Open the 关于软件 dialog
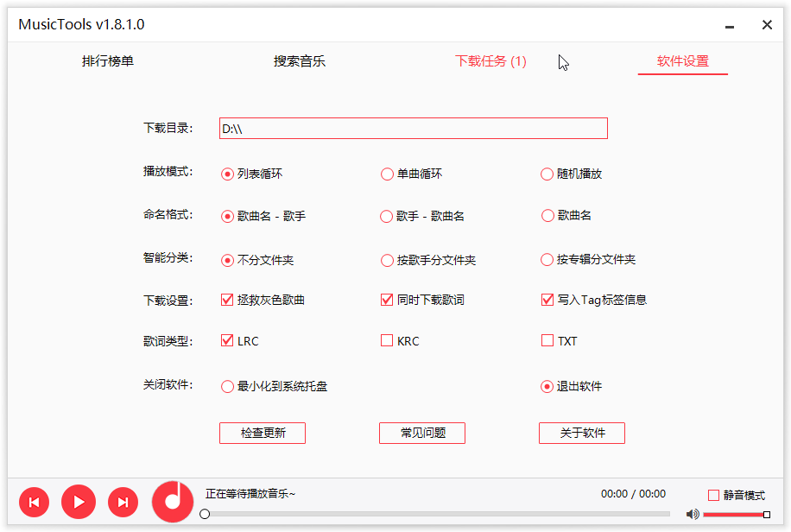 click(x=582, y=433)
